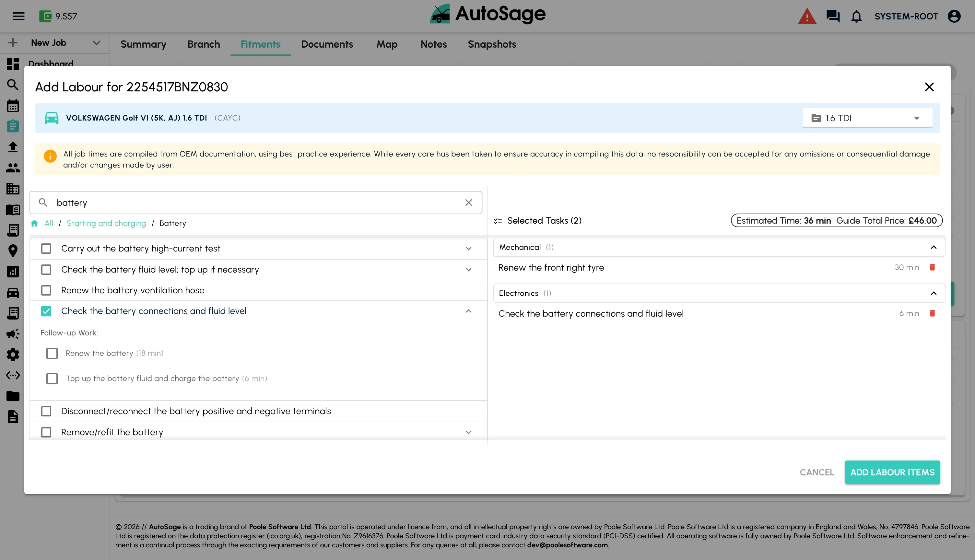This screenshot has height=560, width=975.
Task: Open the notifications bell
Action: tap(857, 16)
